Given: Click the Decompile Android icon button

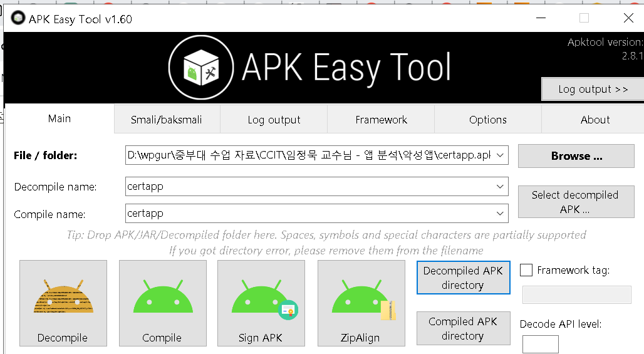Looking at the screenshot, I should [x=63, y=303].
